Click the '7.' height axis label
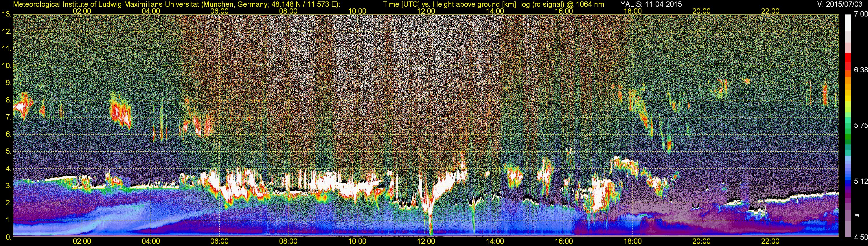This screenshot has width=868, height=246. click(x=8, y=117)
